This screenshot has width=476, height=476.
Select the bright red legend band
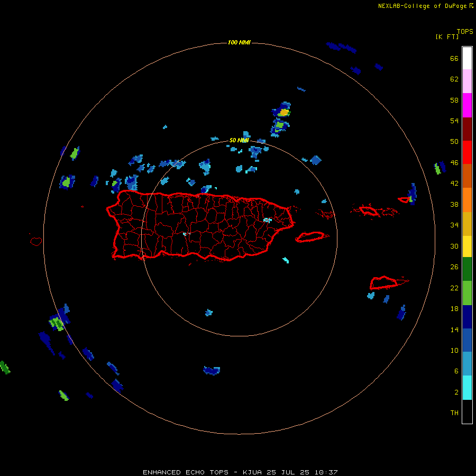point(467,152)
